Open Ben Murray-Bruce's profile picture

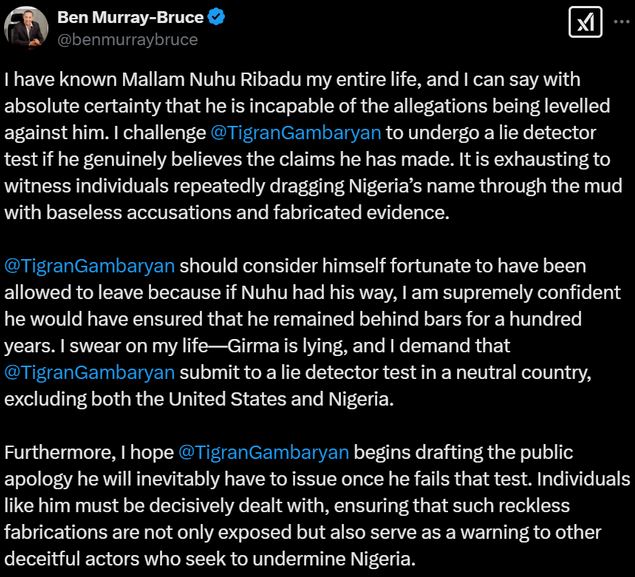click(27, 27)
